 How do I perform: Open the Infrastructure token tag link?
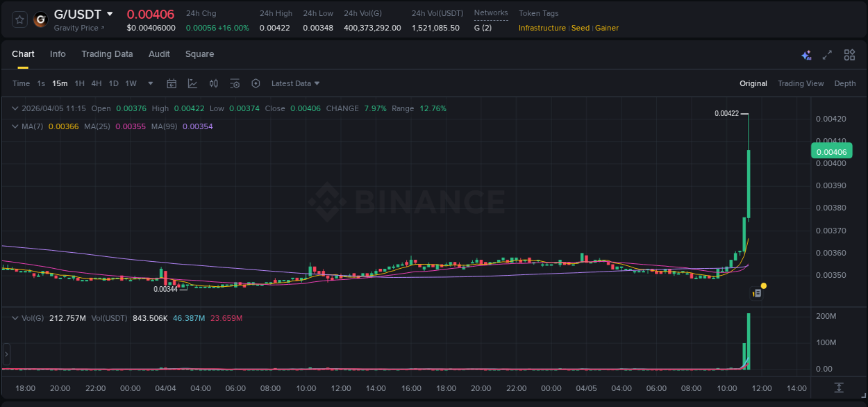(x=541, y=28)
